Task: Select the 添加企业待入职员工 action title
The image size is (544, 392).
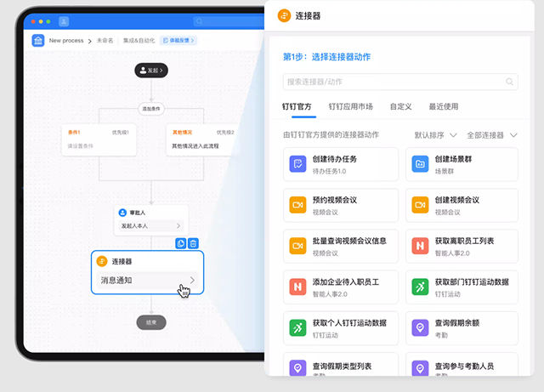Action: (346, 282)
